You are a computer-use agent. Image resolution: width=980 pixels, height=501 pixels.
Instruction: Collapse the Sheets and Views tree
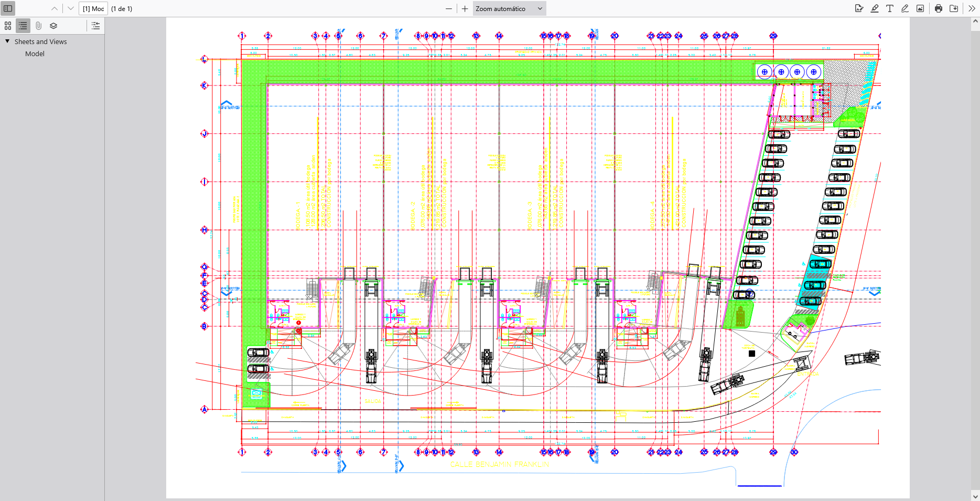point(7,41)
